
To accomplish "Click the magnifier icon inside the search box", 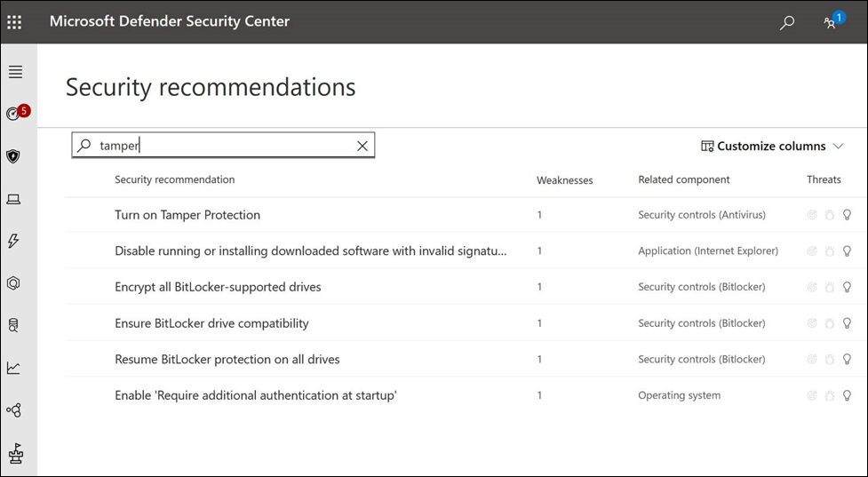I will [x=84, y=146].
